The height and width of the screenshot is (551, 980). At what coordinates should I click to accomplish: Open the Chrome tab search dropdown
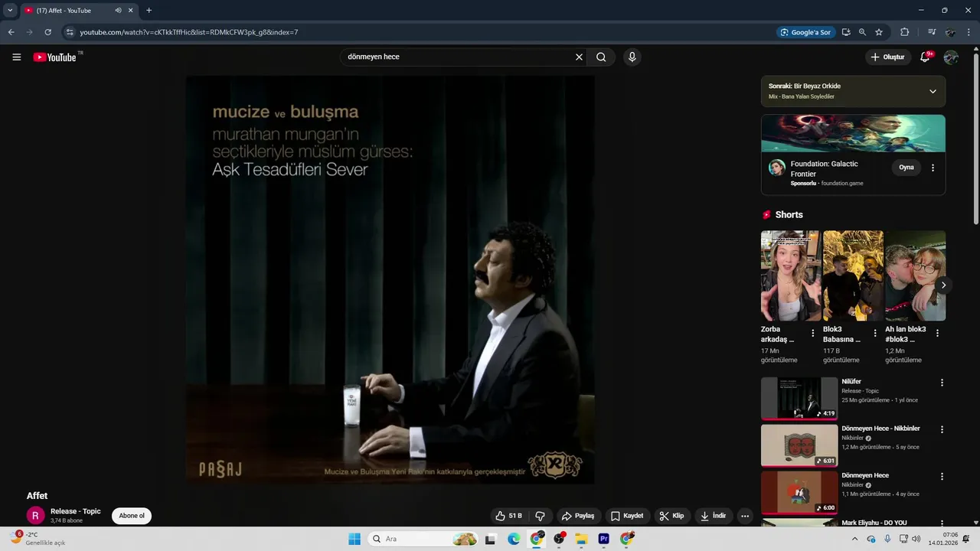pyautogui.click(x=10, y=11)
